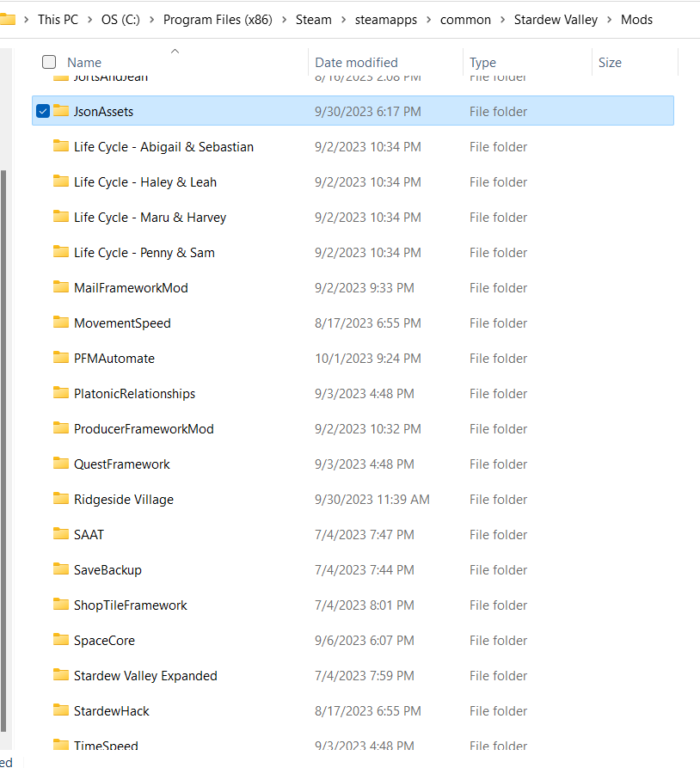Sort by Date modified column header
Screen dimensions: 700x768
coord(356,63)
